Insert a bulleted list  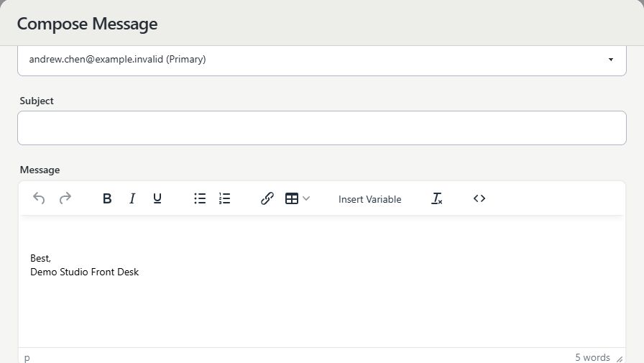tap(200, 198)
